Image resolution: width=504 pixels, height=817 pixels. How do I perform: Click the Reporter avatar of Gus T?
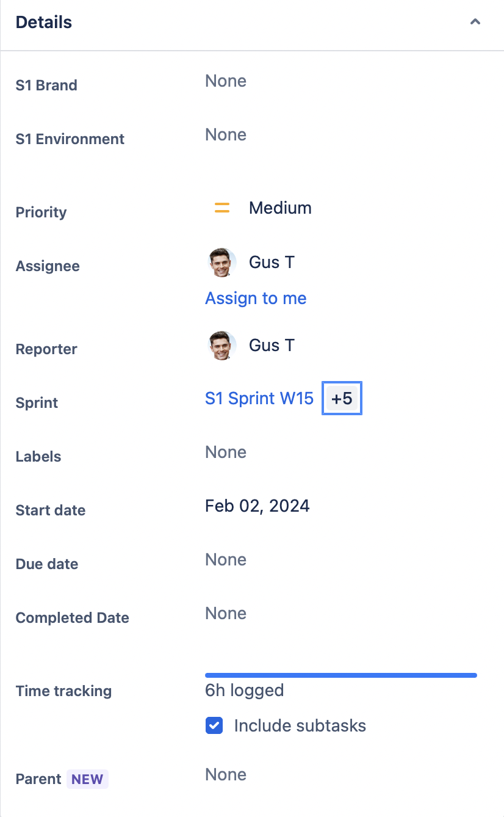pyautogui.click(x=221, y=346)
